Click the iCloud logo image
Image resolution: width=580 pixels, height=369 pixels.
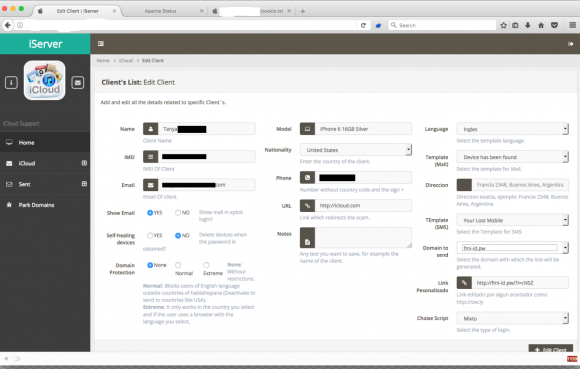click(44, 80)
